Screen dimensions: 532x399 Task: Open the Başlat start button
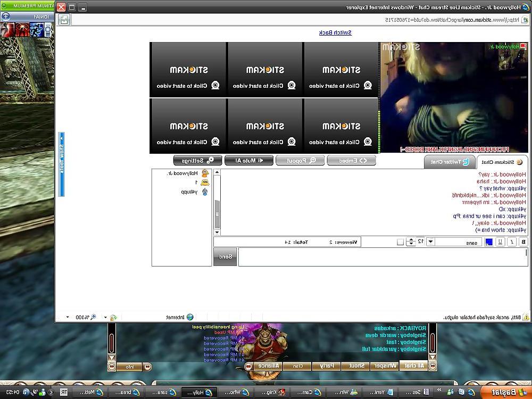(506, 392)
